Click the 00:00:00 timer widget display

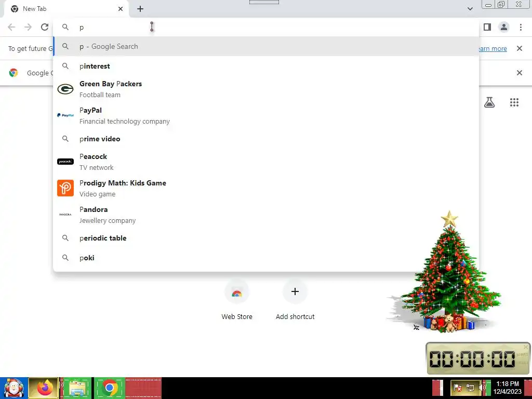click(x=472, y=359)
